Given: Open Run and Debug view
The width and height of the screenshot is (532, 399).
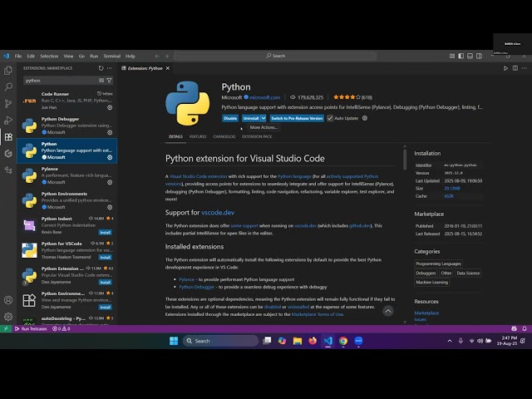Looking at the screenshot, I should click(8, 120).
